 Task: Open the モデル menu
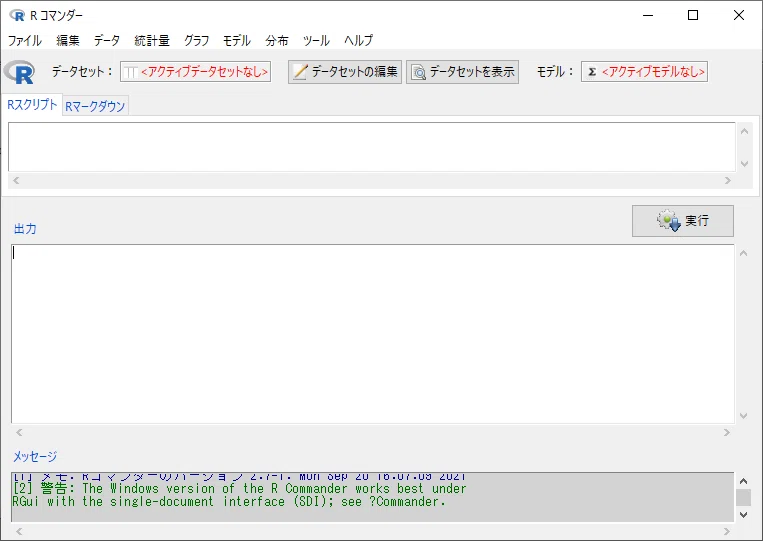click(237, 40)
